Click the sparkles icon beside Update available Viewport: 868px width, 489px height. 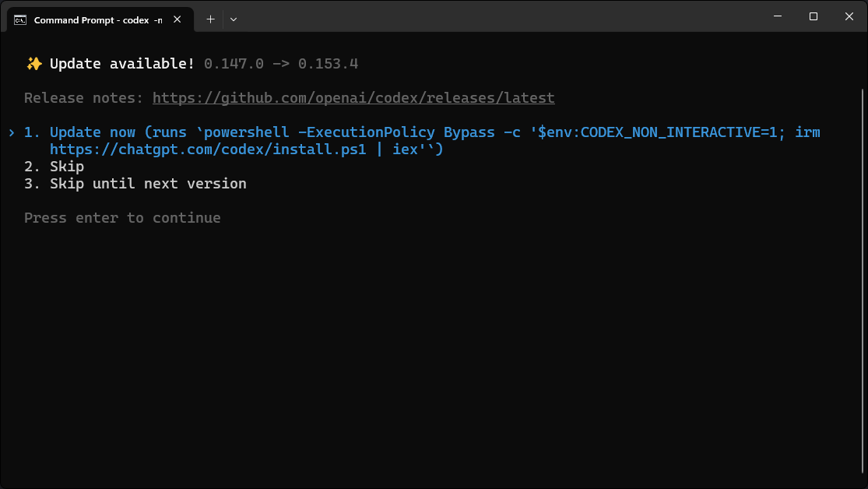pos(34,64)
